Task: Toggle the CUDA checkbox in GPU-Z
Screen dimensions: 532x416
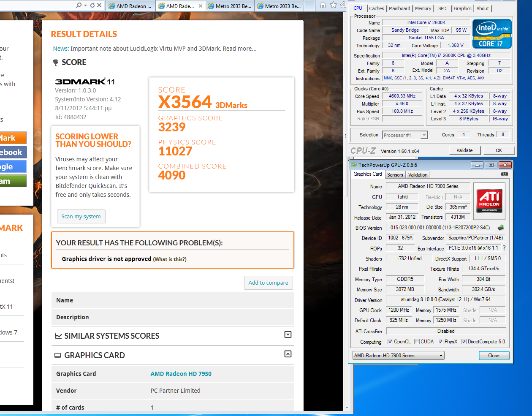Action: click(x=417, y=342)
